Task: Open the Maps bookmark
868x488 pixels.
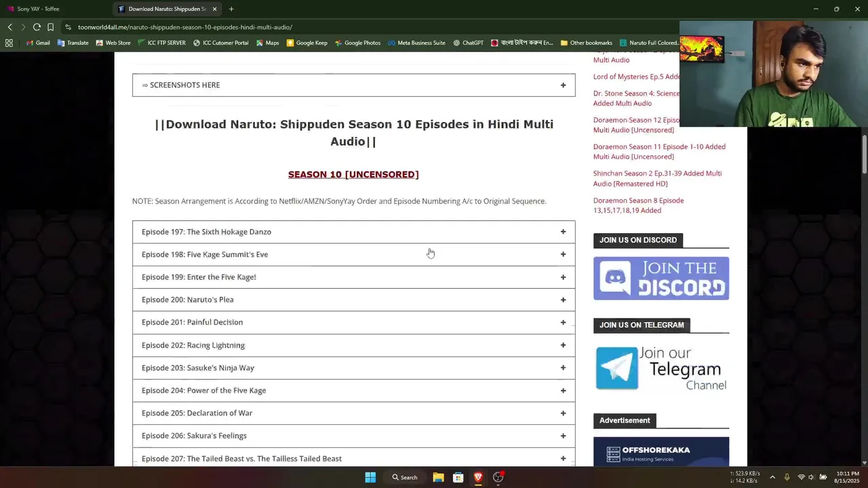Action: 267,43
